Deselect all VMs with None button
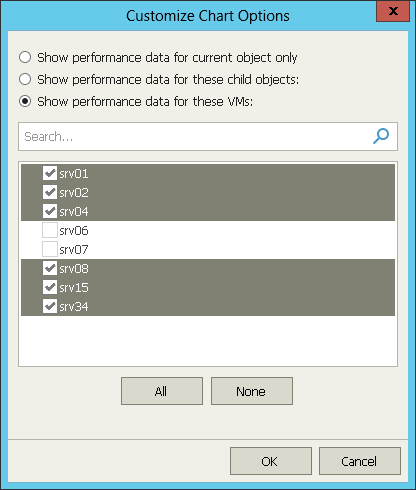 252,391
